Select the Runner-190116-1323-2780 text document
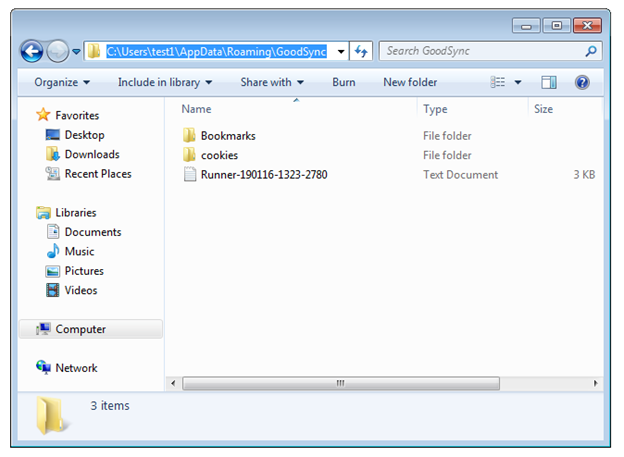The height and width of the screenshot is (457, 624). pos(263,175)
